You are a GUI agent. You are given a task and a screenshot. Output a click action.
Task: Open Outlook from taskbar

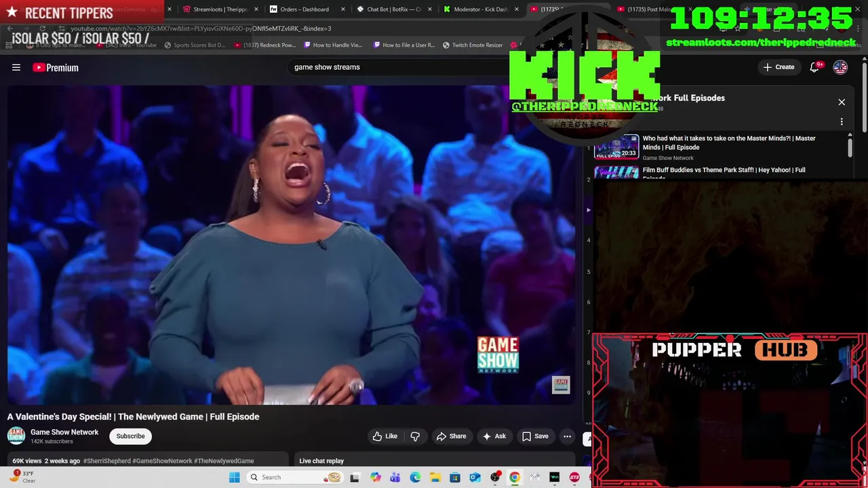pos(475,477)
